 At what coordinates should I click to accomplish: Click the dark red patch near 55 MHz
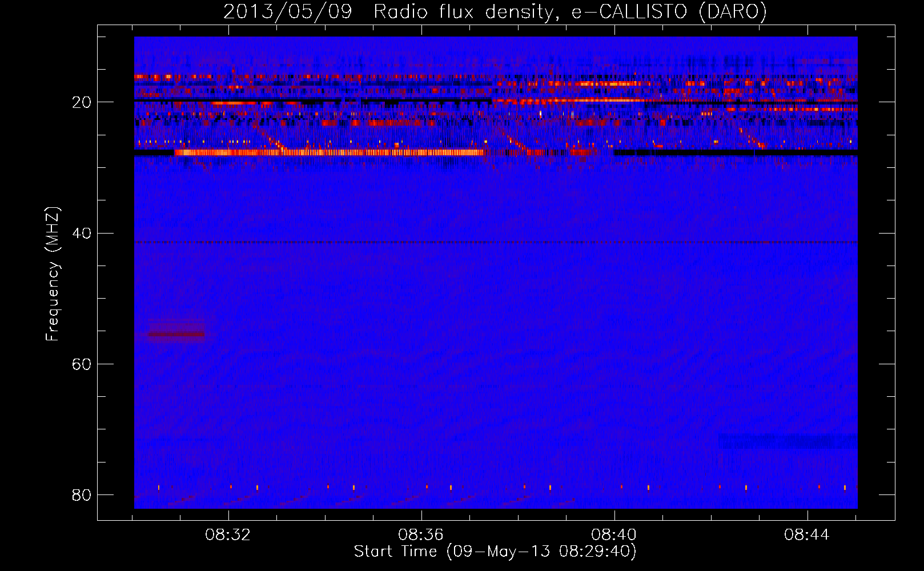(176, 335)
